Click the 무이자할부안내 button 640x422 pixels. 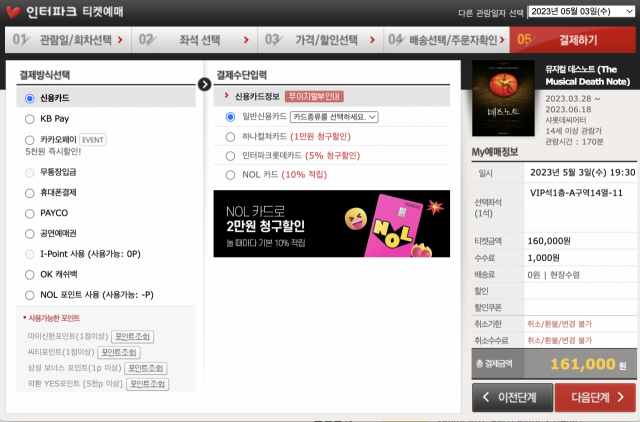point(314,96)
